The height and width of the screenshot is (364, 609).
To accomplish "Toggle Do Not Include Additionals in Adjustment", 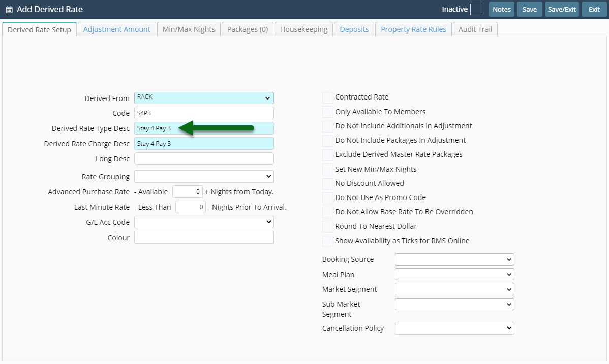I will click(x=328, y=126).
